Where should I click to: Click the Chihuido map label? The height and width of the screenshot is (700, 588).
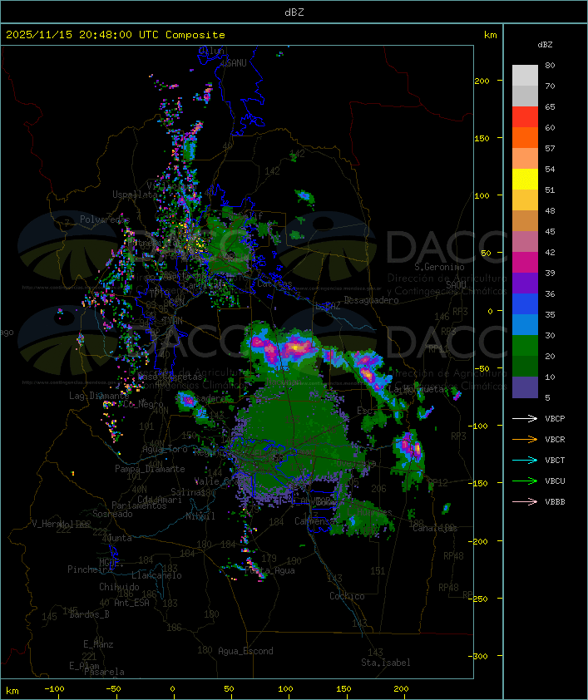tap(119, 587)
